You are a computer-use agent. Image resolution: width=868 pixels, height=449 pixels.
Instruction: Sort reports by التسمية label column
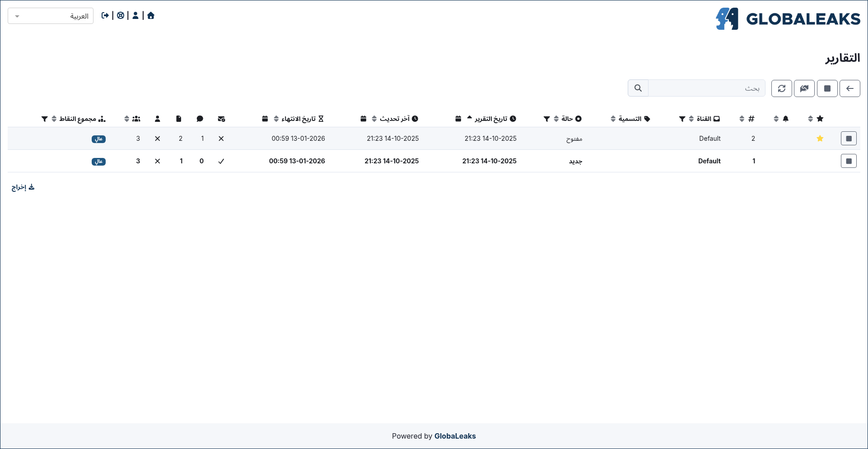click(613, 119)
